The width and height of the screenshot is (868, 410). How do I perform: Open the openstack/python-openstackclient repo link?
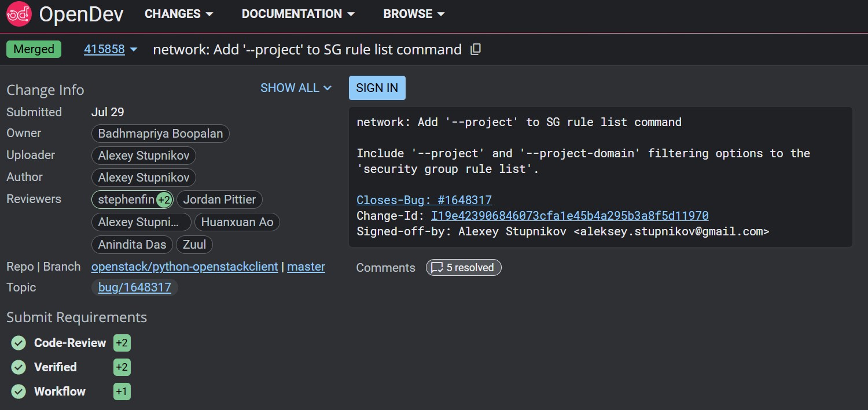pyautogui.click(x=185, y=267)
